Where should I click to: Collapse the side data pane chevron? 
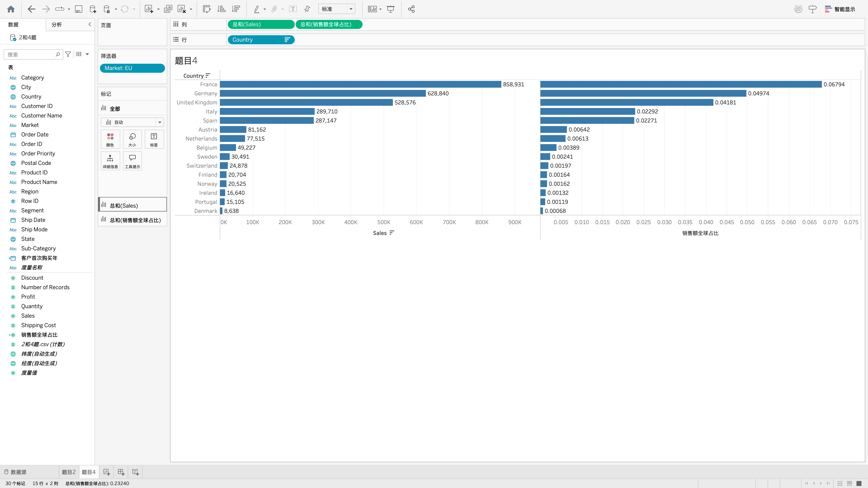point(90,24)
